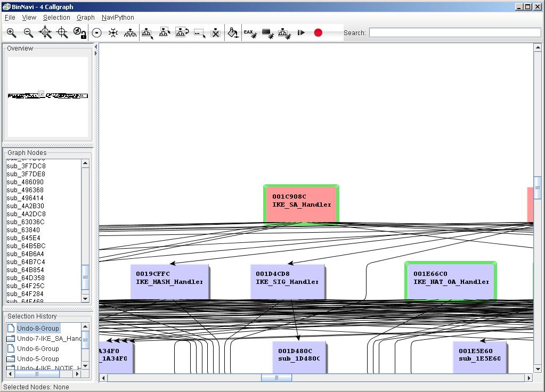This screenshot has height=392, width=545.
Task: Click graph vertical scrollbar down arrow
Action: 538,369
